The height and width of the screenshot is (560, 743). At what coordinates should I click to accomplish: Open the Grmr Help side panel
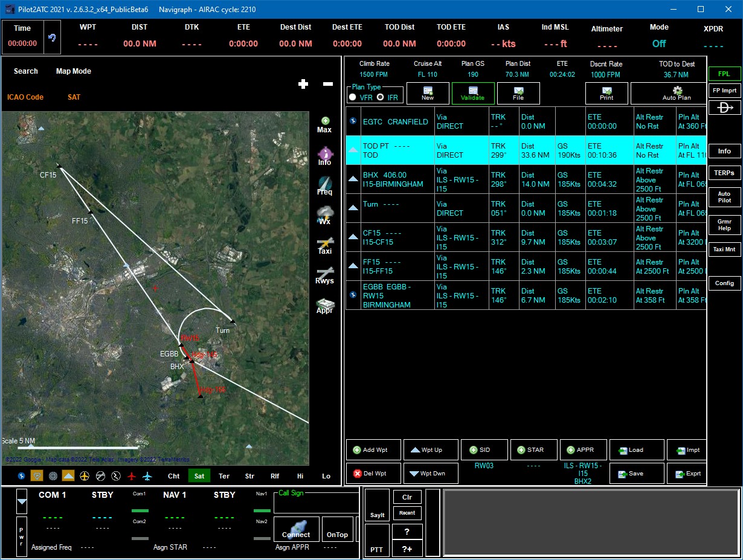click(x=724, y=224)
